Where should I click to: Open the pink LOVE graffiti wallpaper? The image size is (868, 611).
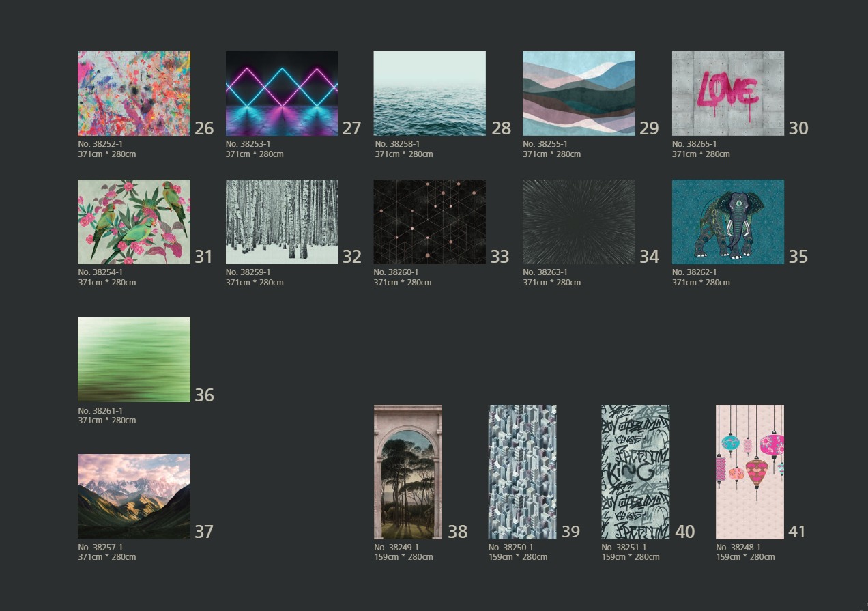pyautogui.click(x=727, y=94)
